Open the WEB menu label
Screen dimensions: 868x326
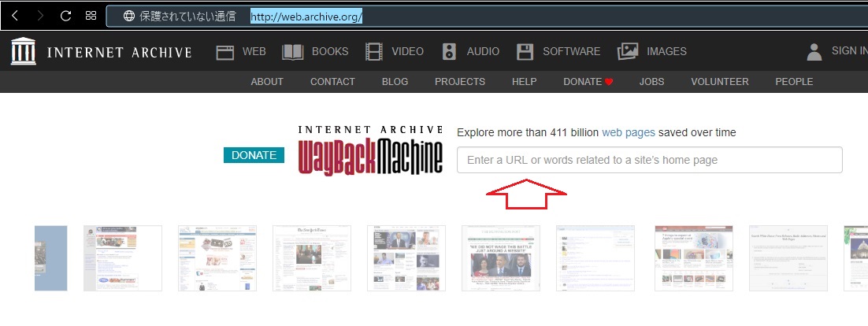coord(254,51)
